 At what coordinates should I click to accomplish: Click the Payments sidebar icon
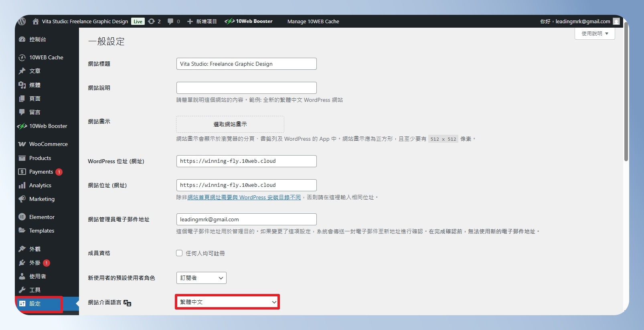22,172
